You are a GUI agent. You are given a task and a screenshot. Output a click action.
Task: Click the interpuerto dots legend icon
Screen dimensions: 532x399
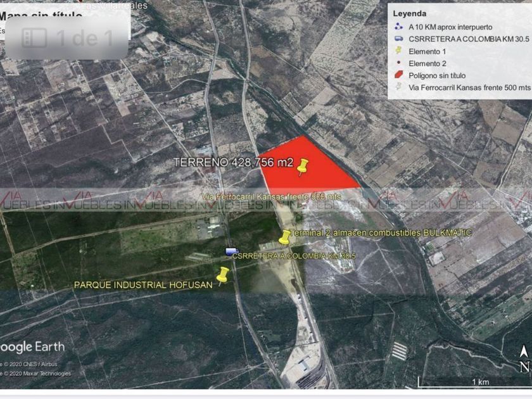point(398,27)
